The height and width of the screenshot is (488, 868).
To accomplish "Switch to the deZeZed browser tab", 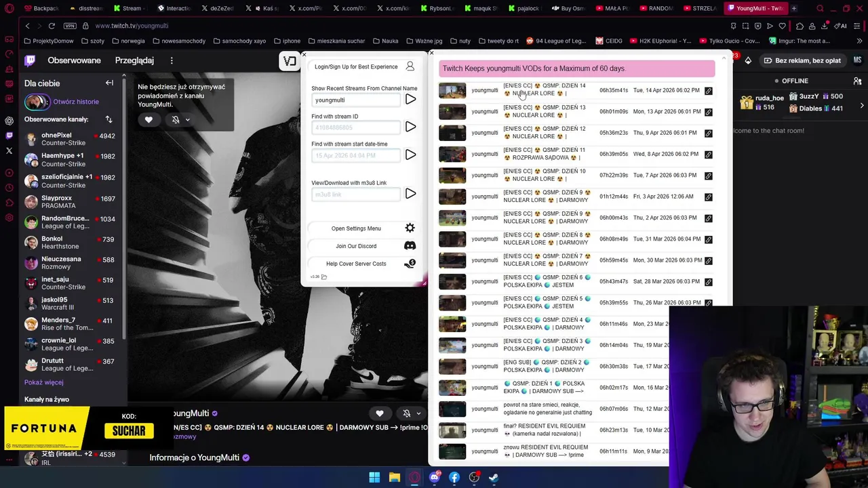I will [x=218, y=8].
